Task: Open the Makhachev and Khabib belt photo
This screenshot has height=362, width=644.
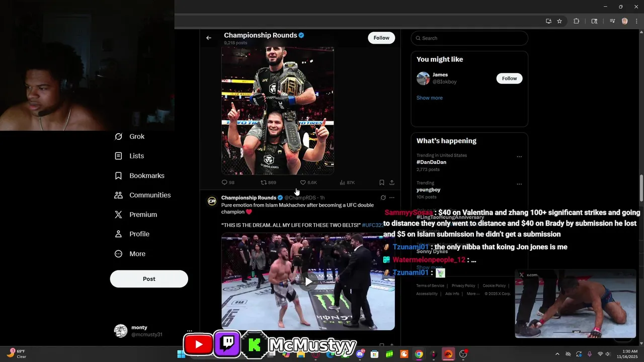Action: 278,111
